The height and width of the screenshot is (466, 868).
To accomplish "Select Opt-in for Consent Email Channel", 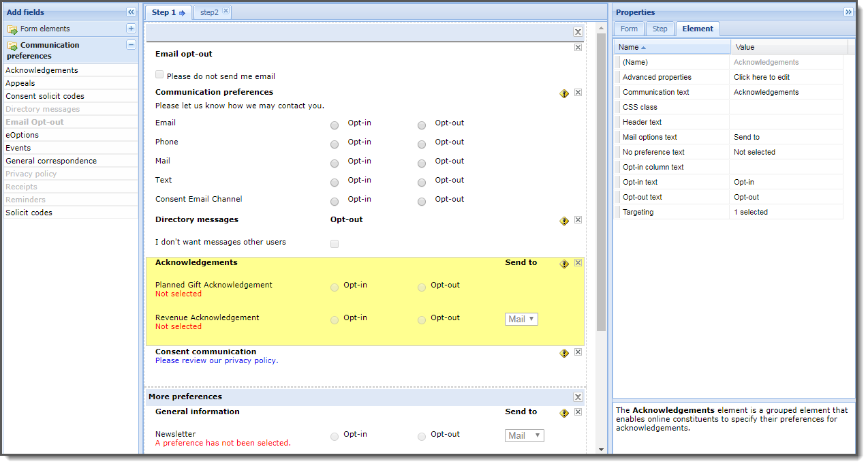I will (335, 202).
